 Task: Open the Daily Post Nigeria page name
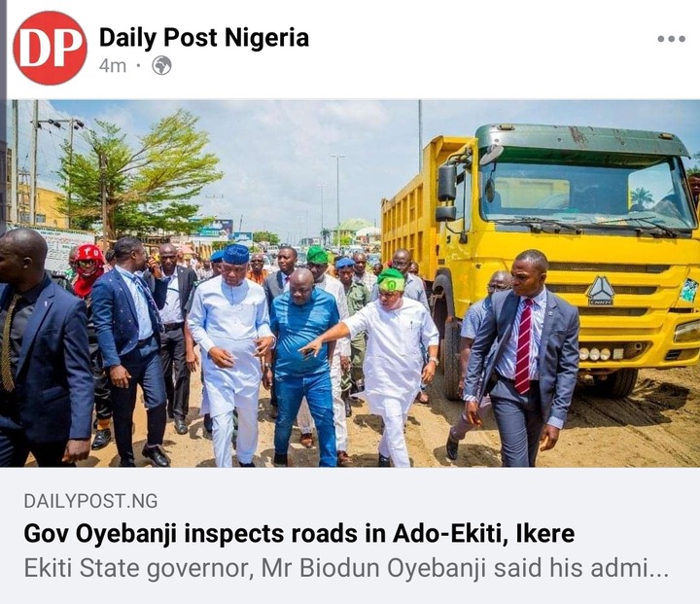coord(204,38)
